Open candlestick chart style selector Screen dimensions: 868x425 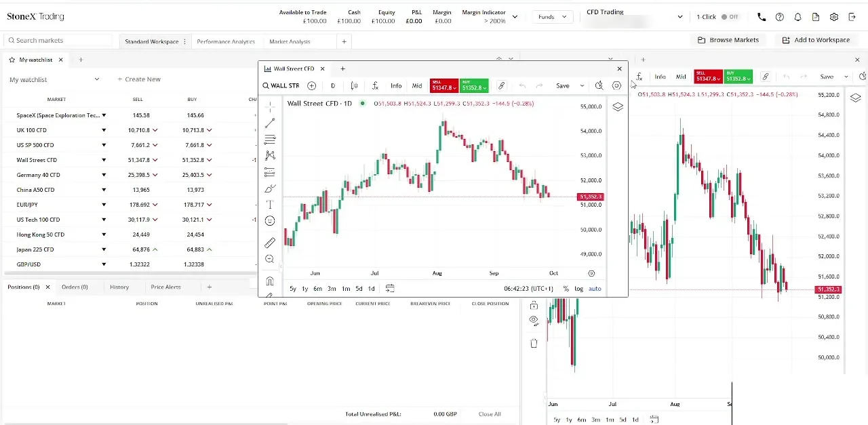tap(354, 85)
